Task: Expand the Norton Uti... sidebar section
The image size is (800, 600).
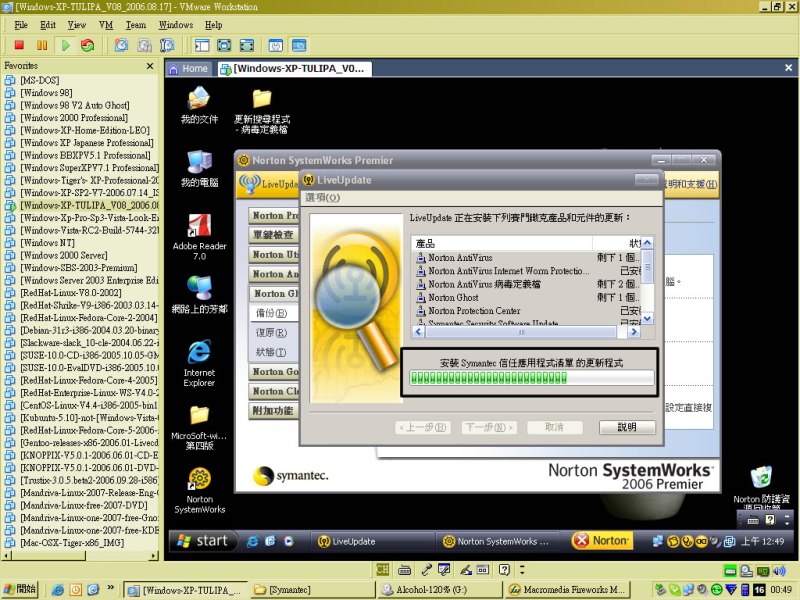Action: click(274, 255)
